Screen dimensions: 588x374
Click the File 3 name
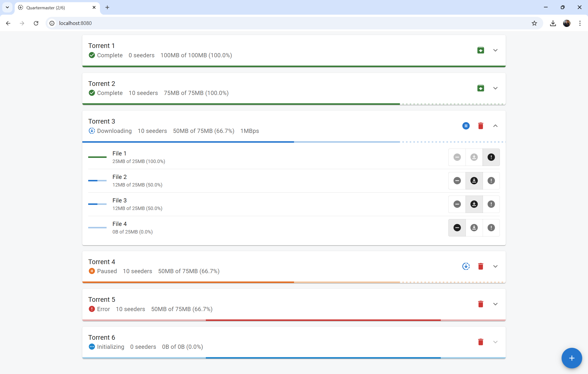point(119,200)
